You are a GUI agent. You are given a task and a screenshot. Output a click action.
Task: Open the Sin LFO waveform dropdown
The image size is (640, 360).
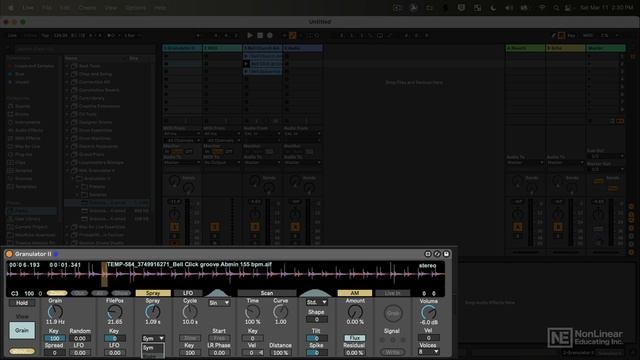219,303
